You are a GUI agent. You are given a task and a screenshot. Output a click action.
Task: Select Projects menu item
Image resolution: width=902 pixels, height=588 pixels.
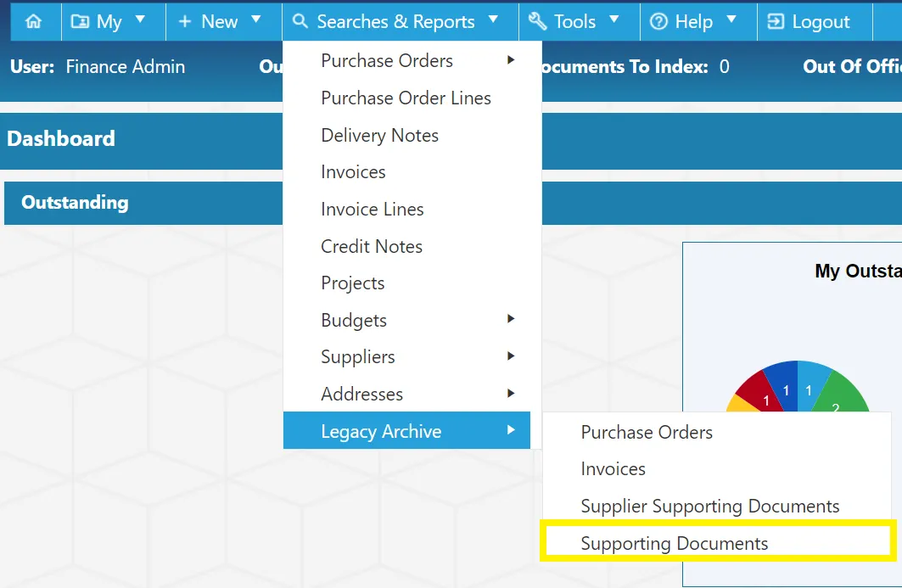click(x=406, y=283)
